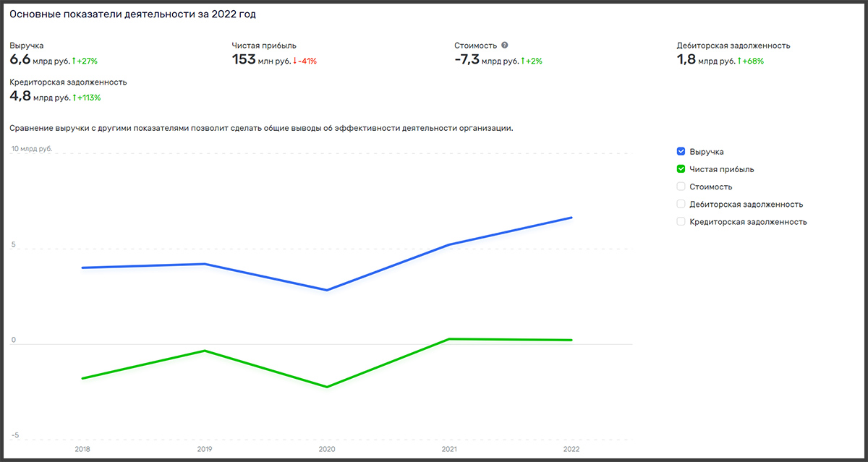
Task: Click the 153 млн руб. net profit value
Action: [260, 61]
